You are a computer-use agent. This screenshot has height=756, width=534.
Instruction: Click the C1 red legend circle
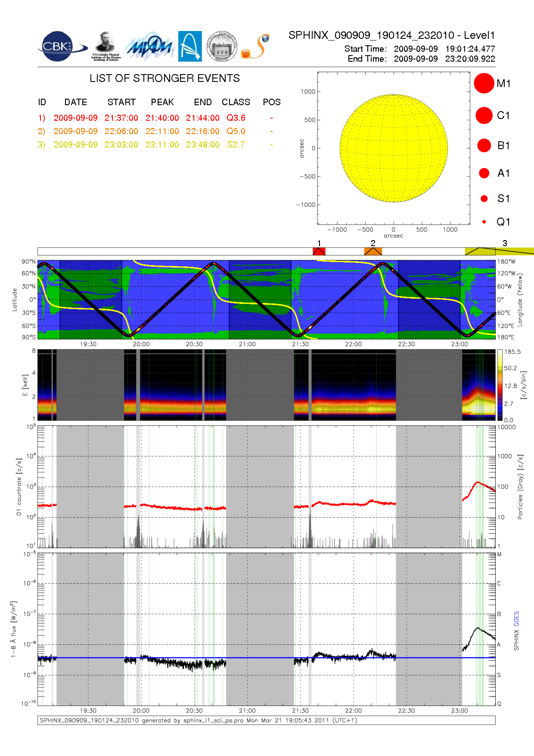click(484, 116)
